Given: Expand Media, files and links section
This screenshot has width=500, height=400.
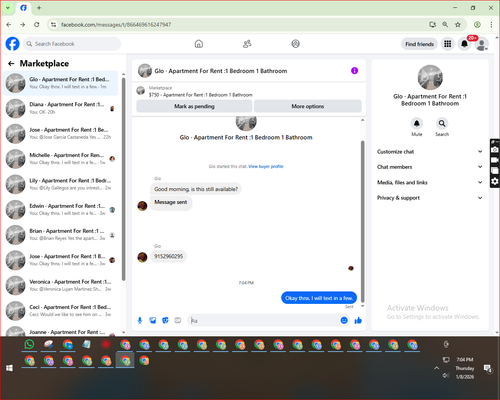Looking at the screenshot, I should coord(430,182).
